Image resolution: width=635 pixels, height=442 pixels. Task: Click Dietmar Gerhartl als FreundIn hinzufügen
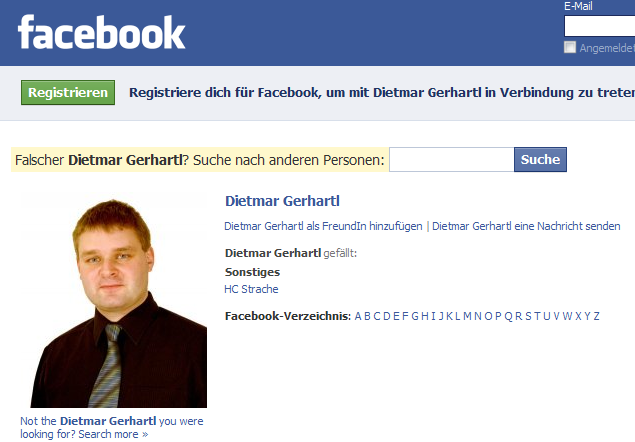(x=323, y=226)
